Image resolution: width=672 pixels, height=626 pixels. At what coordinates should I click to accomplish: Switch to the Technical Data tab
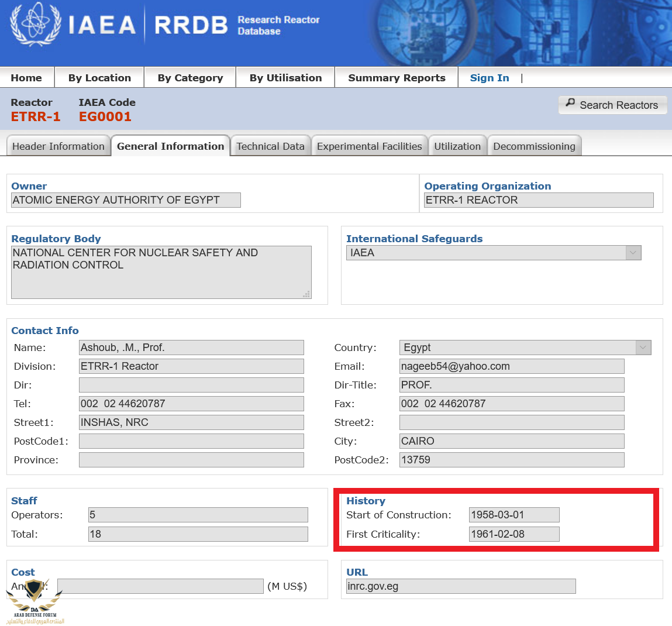[x=270, y=146]
